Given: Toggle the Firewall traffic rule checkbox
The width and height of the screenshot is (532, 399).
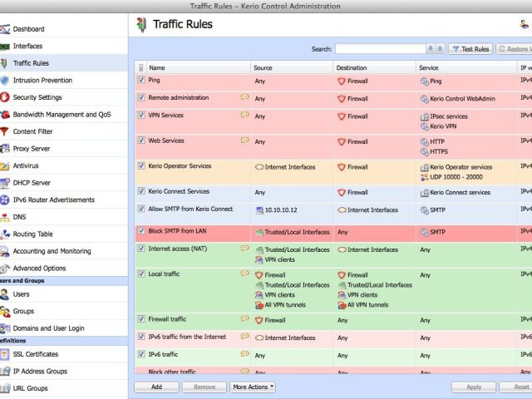Looking at the screenshot, I should 141,319.
